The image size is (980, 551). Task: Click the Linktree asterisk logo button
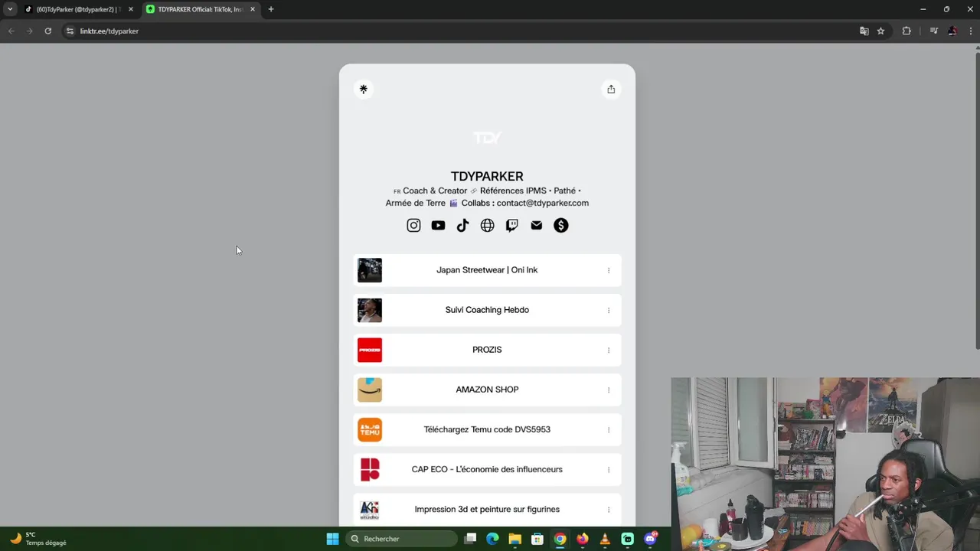[364, 89]
